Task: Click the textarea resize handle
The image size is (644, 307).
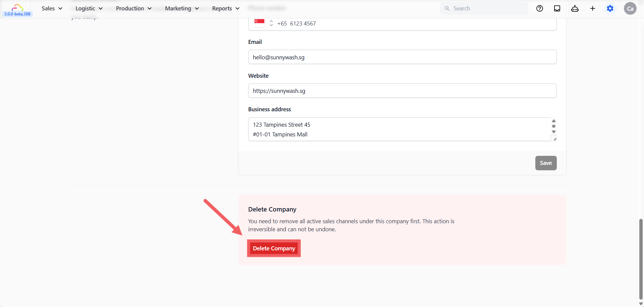Action: (555, 139)
